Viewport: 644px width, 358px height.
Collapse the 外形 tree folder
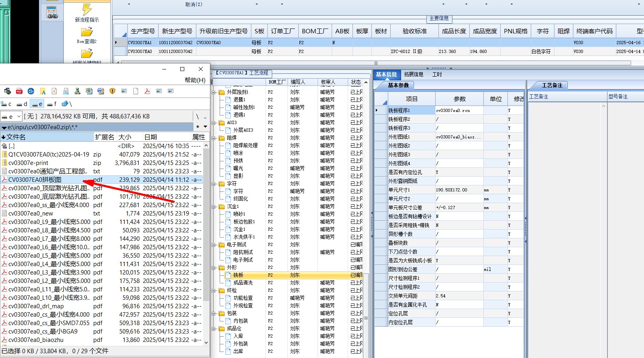(x=214, y=267)
